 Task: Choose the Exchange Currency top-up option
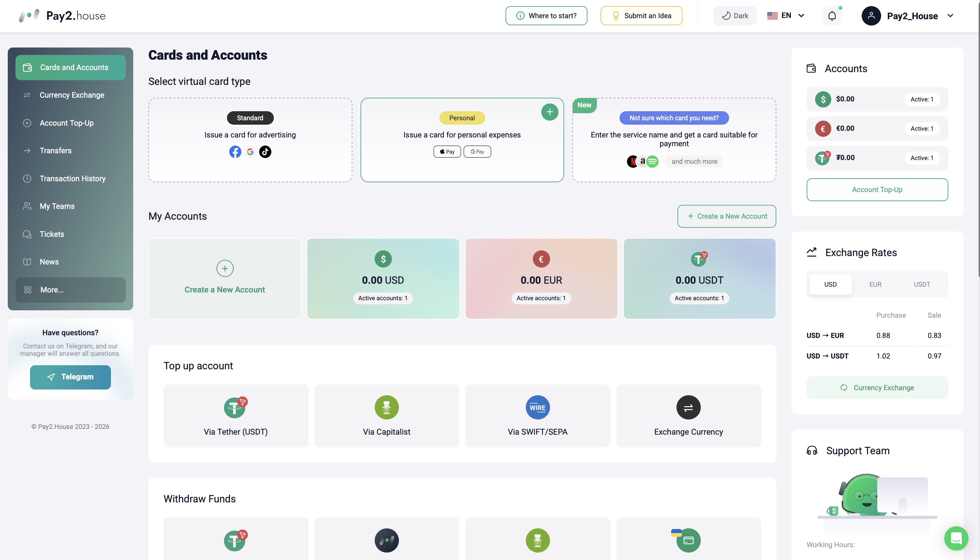click(688, 416)
